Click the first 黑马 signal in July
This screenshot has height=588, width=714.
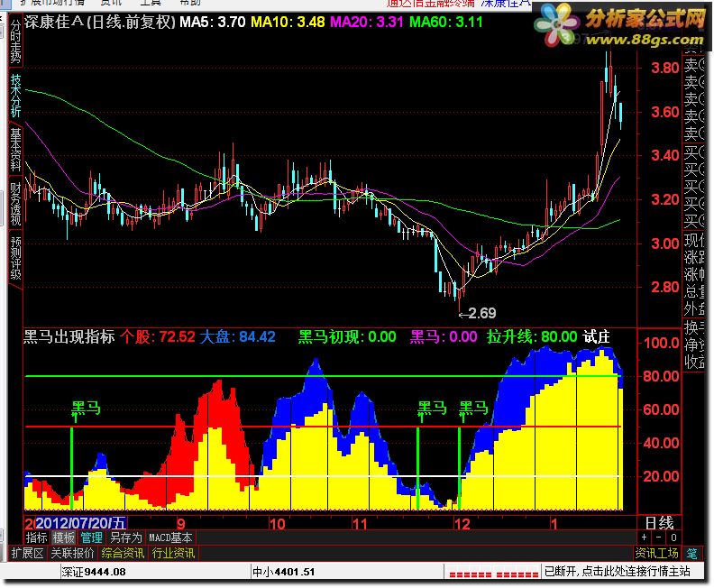click(x=86, y=409)
